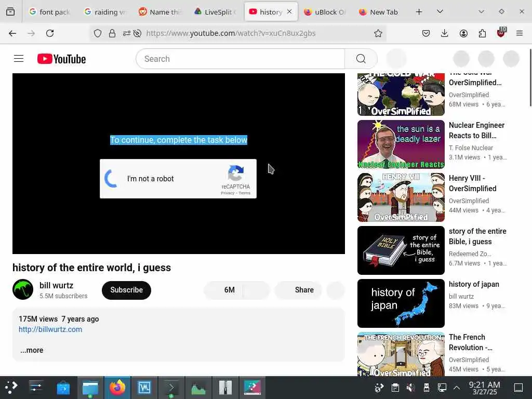Click the 6M likes button

pyautogui.click(x=224, y=290)
